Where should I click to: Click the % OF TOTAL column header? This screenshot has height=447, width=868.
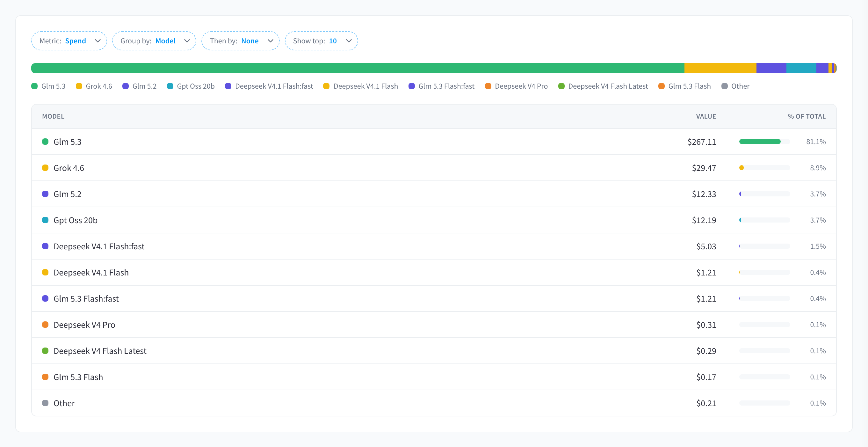807,116
